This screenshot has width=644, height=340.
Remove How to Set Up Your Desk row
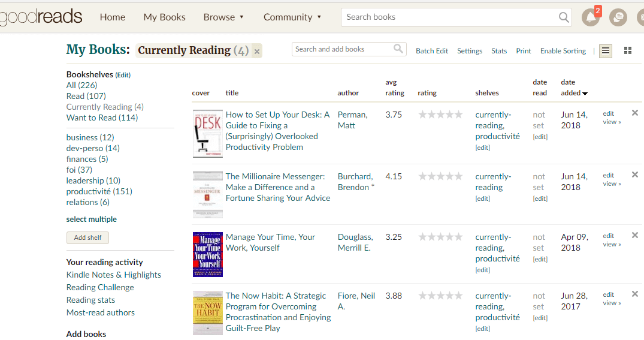pyautogui.click(x=634, y=113)
